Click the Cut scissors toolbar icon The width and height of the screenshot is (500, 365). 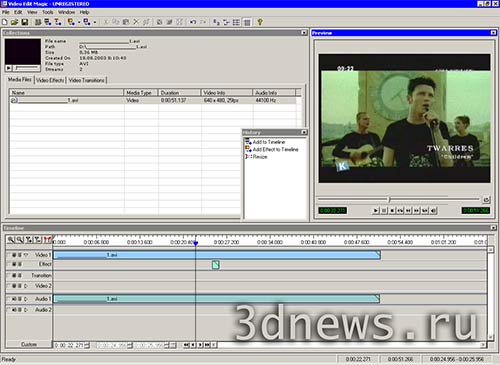[x=106, y=22]
